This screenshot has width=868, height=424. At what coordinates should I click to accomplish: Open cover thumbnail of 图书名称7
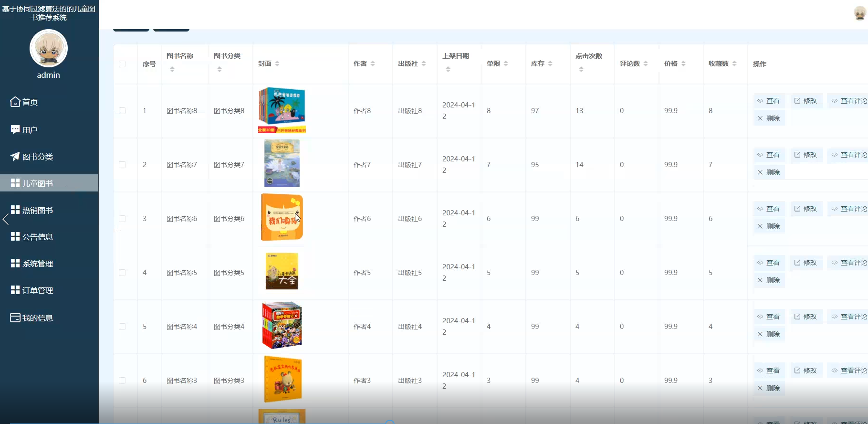point(282,163)
